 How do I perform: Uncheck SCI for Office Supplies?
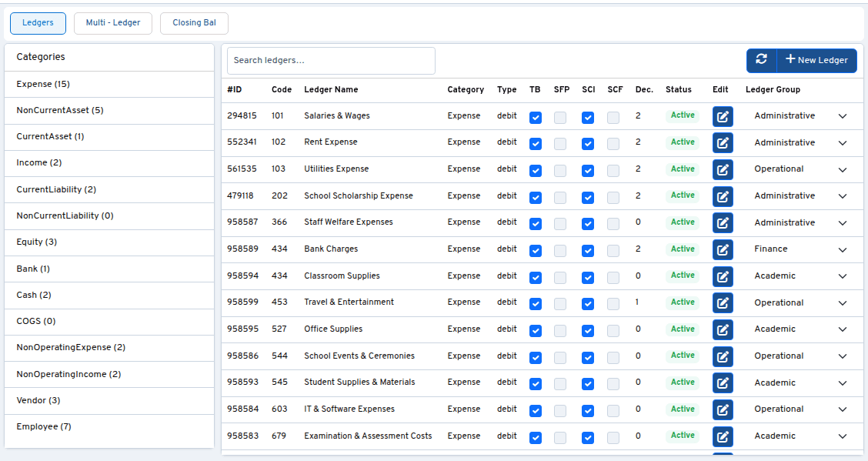pyautogui.click(x=588, y=330)
